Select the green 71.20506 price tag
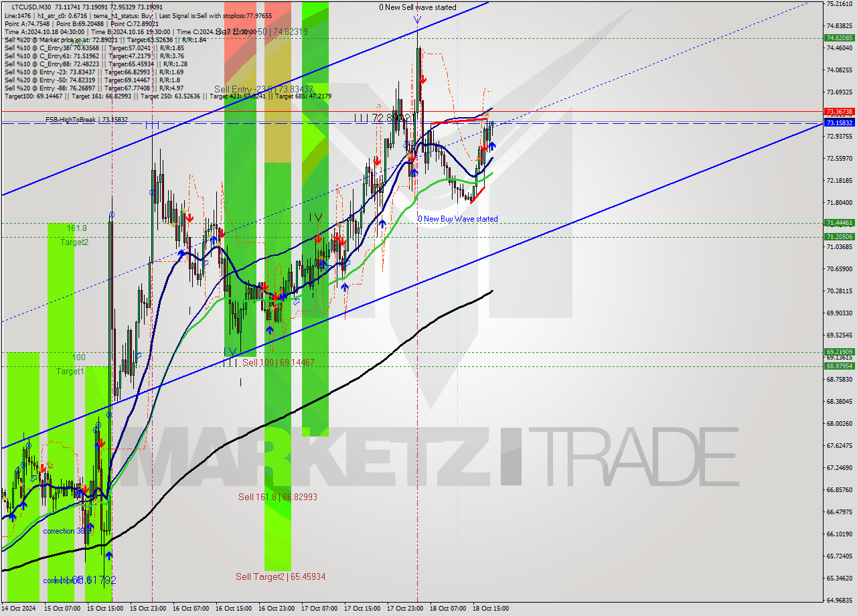 839,236
